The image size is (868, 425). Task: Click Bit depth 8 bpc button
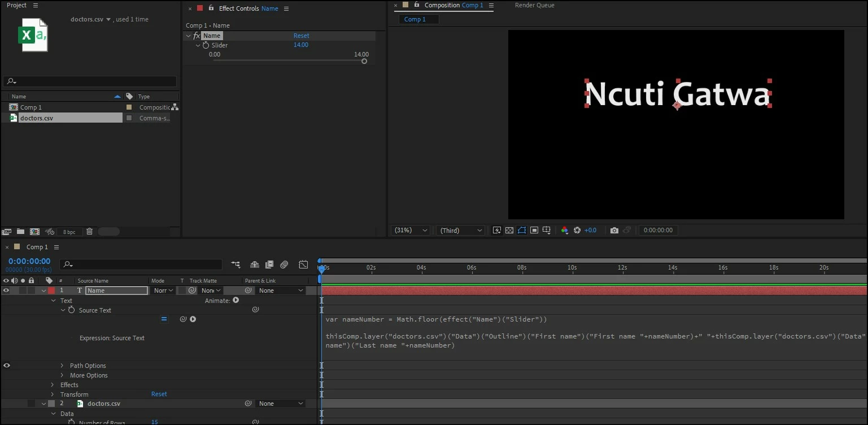click(x=69, y=232)
